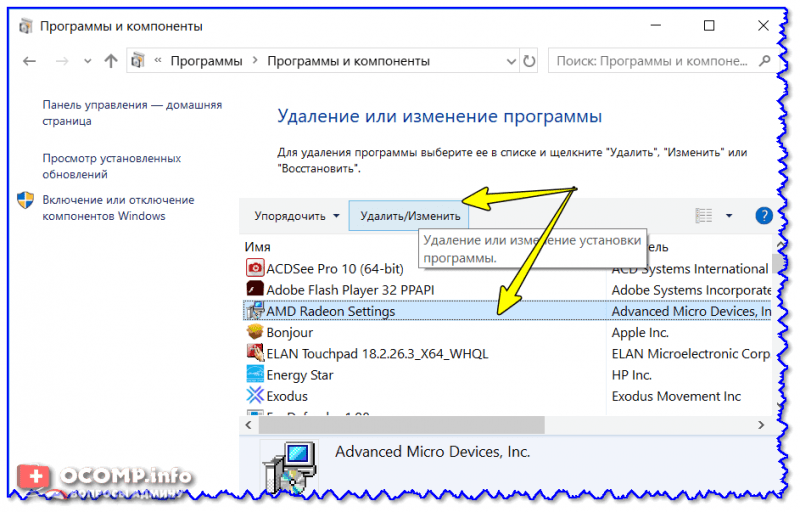Click the forward navigation arrow
This screenshot has height=512, width=800.
pos(62,61)
